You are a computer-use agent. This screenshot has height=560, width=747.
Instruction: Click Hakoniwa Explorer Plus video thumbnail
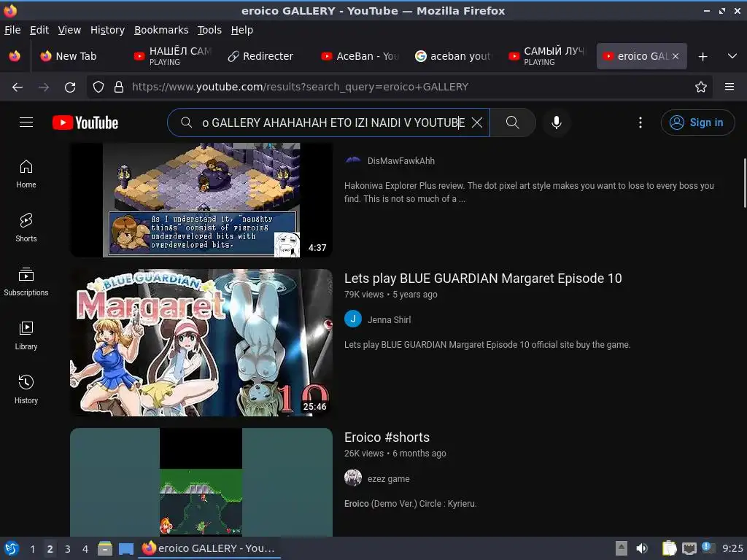coord(201,200)
